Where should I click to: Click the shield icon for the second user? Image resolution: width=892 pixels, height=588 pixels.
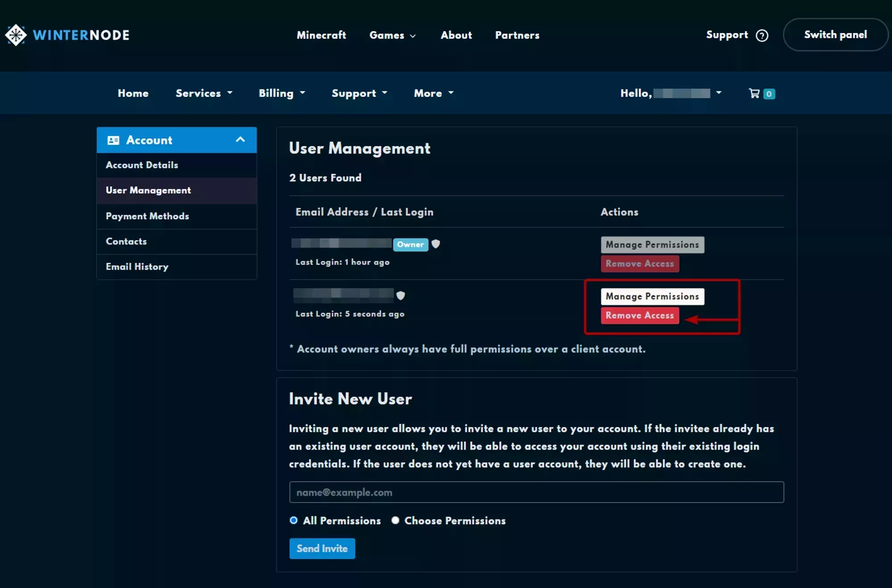point(401,296)
